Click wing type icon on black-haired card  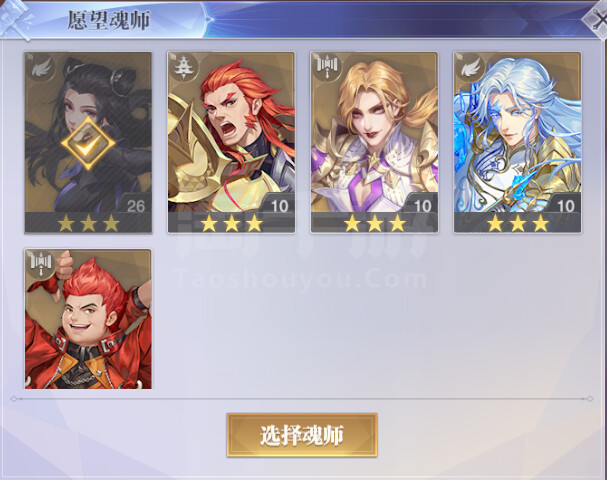41,68
